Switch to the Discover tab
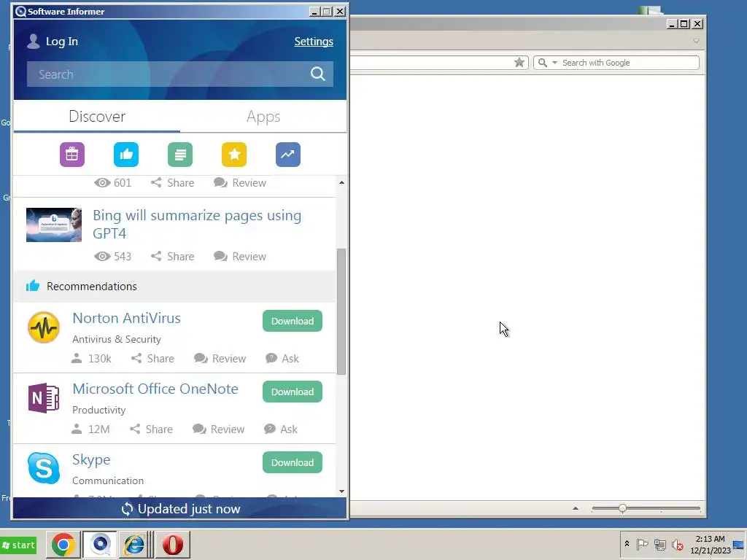Viewport: 747px width, 560px height. 97,117
